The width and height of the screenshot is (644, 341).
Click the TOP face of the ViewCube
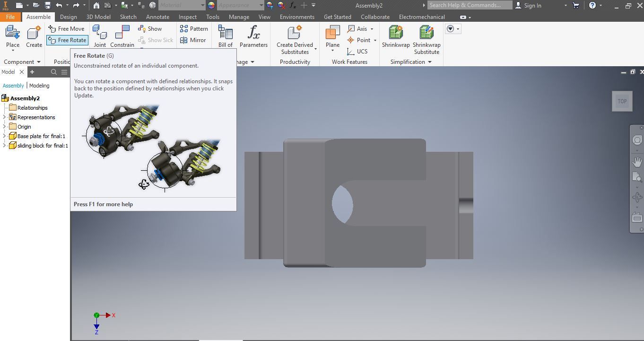622,101
